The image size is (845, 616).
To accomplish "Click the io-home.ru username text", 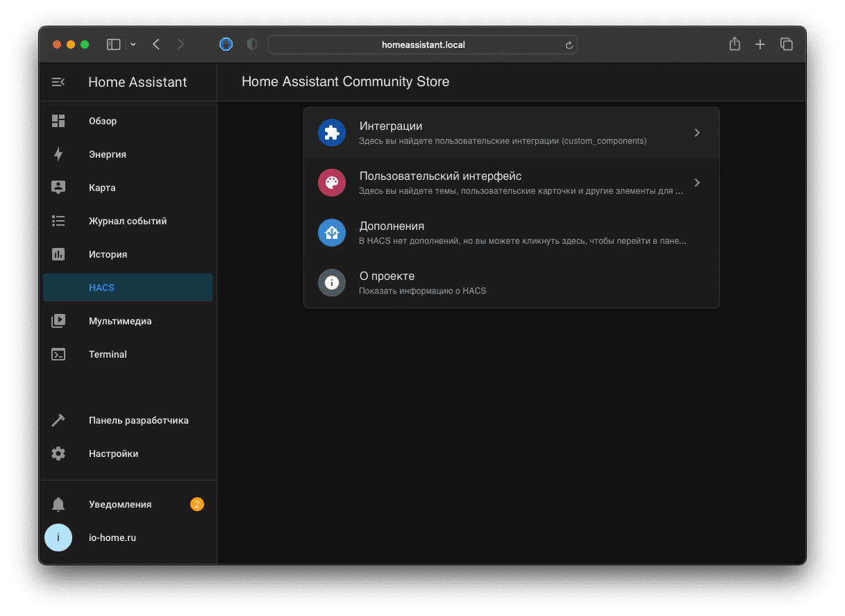I will coord(112,538).
